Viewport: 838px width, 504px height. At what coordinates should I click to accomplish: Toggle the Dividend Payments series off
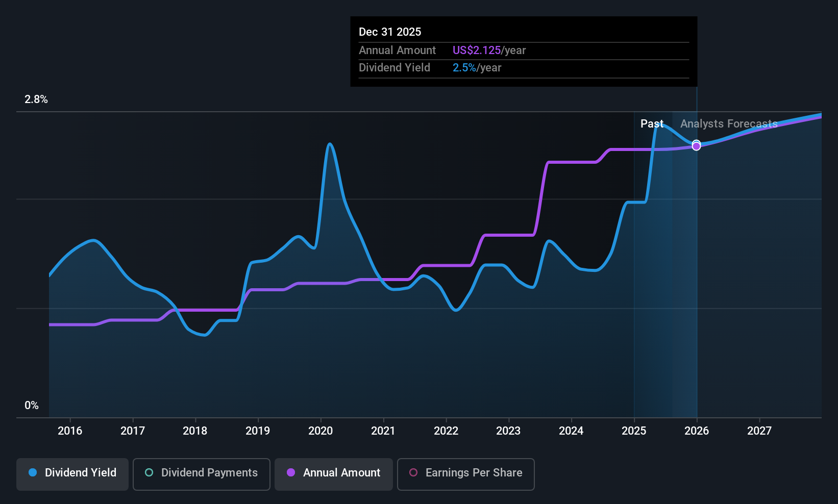(201, 473)
